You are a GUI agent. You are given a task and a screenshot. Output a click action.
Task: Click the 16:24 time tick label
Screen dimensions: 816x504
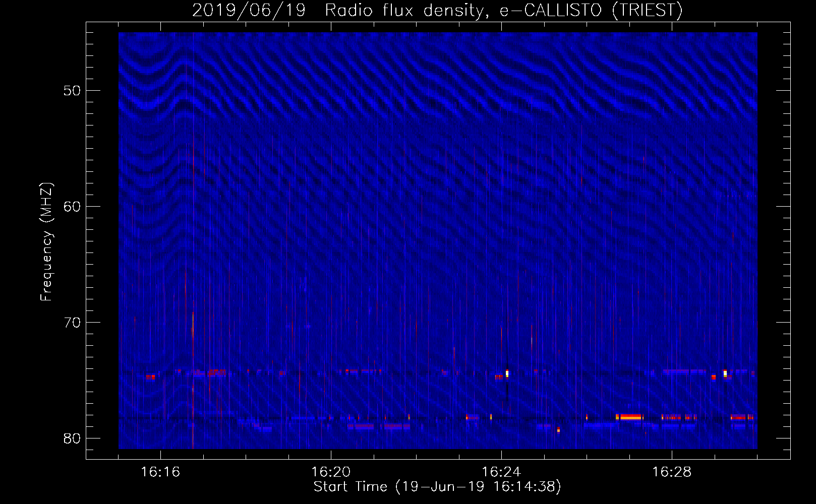pos(501,472)
